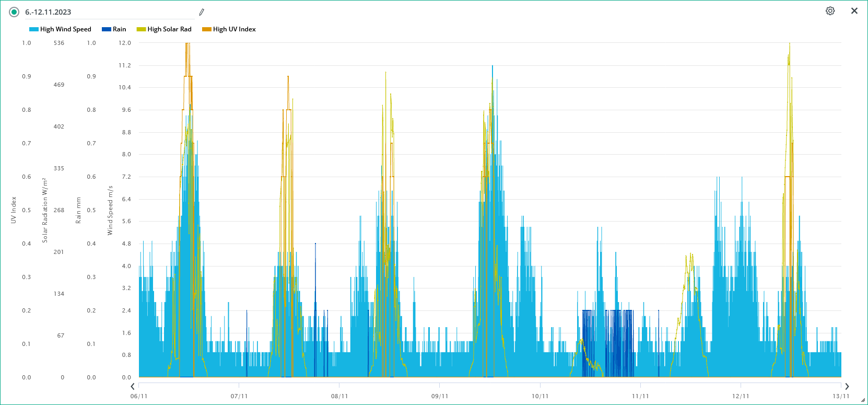Image resolution: width=868 pixels, height=405 pixels.
Task: Advance to next period with right arrow
Action: click(847, 386)
